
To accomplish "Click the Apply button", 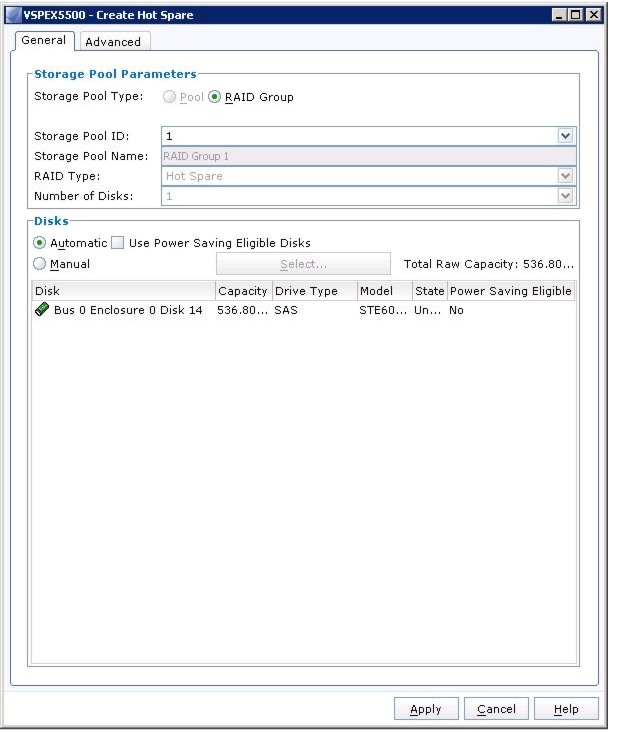I will point(426,709).
